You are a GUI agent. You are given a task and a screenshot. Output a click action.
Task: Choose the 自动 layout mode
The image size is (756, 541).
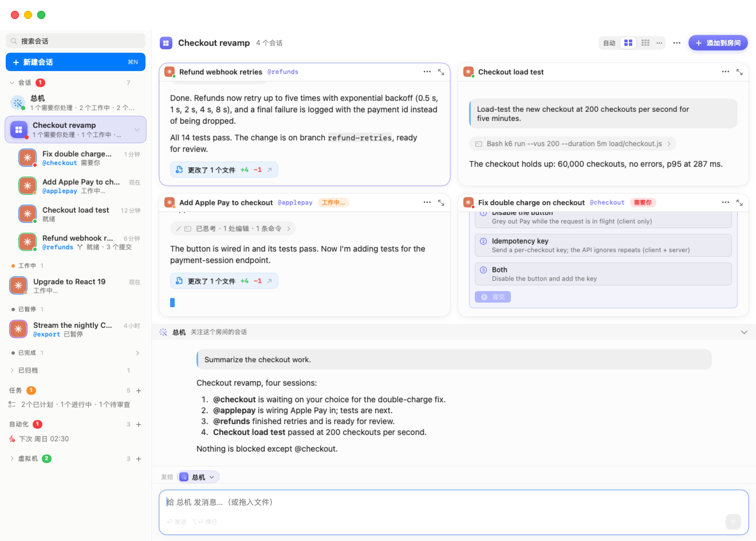(609, 43)
